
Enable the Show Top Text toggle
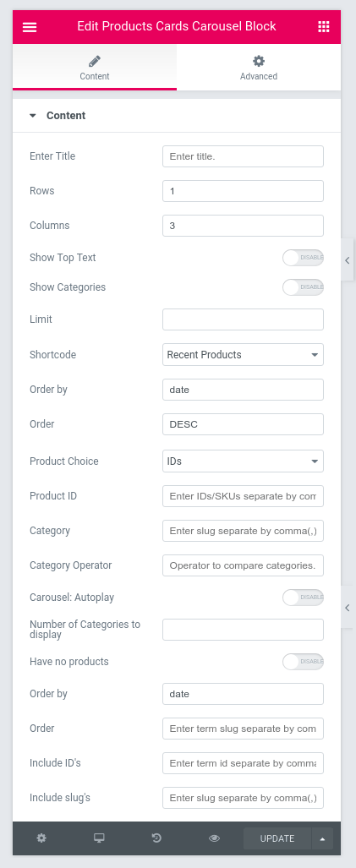tap(303, 258)
